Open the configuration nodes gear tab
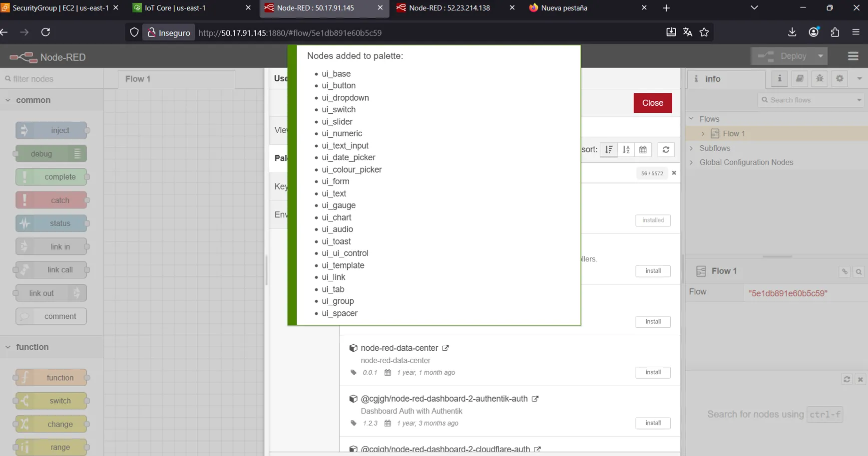Viewport: 868px width, 456px height. click(x=840, y=78)
